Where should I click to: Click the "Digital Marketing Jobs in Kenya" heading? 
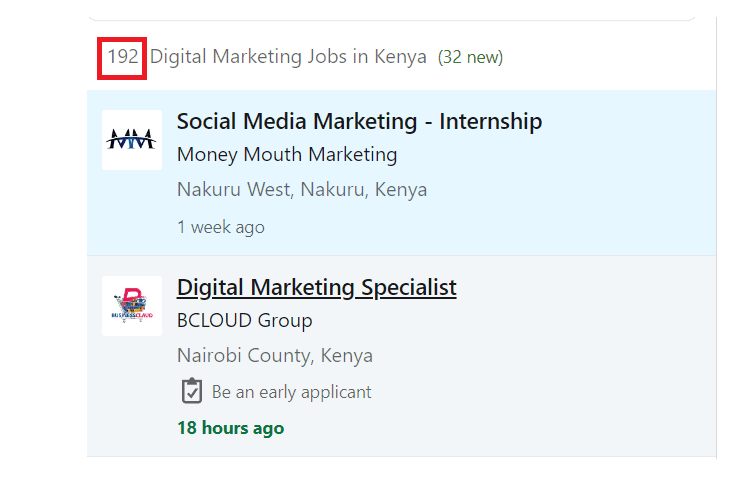click(x=288, y=57)
